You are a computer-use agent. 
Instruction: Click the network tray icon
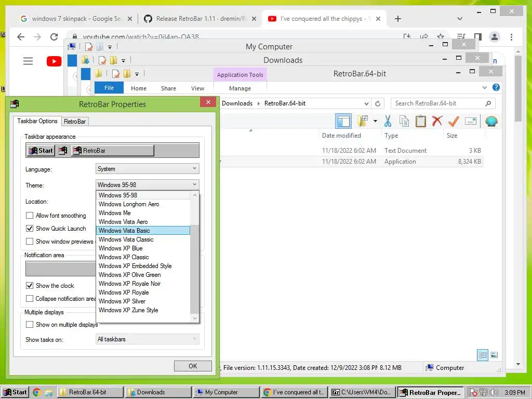484,393
